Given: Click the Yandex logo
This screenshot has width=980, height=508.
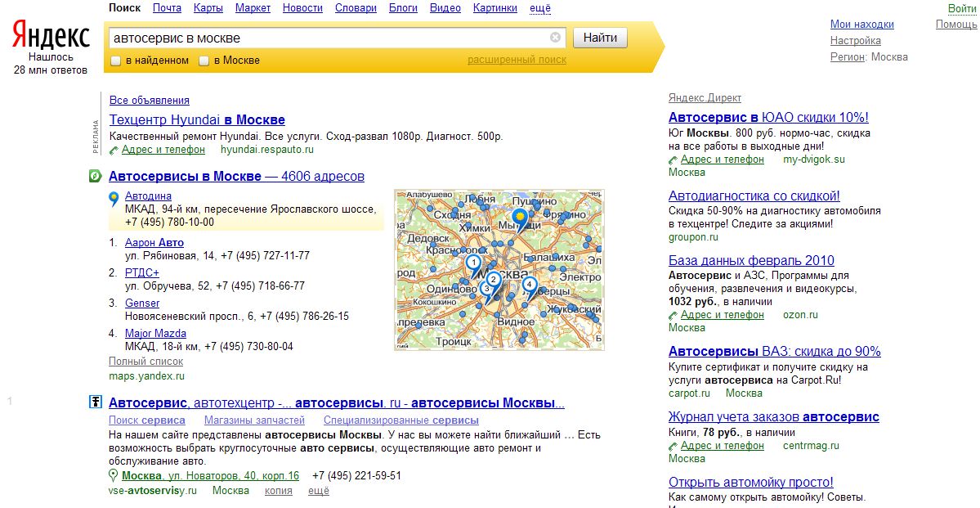Looking at the screenshot, I should tap(51, 36).
